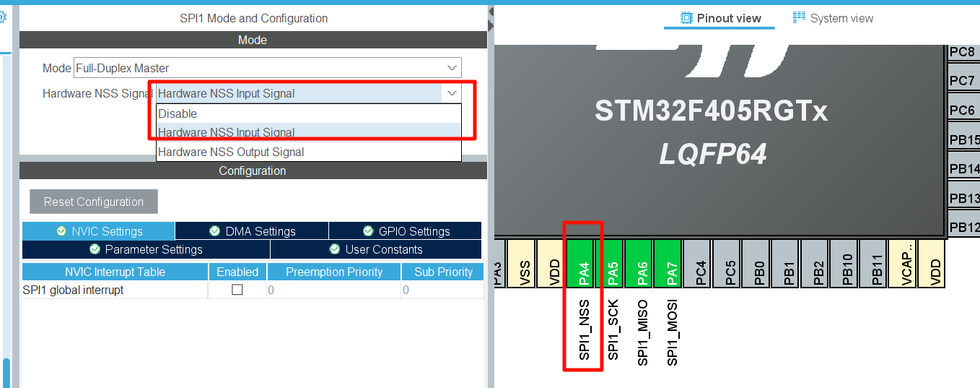Click the Enabled column header

tap(237, 272)
